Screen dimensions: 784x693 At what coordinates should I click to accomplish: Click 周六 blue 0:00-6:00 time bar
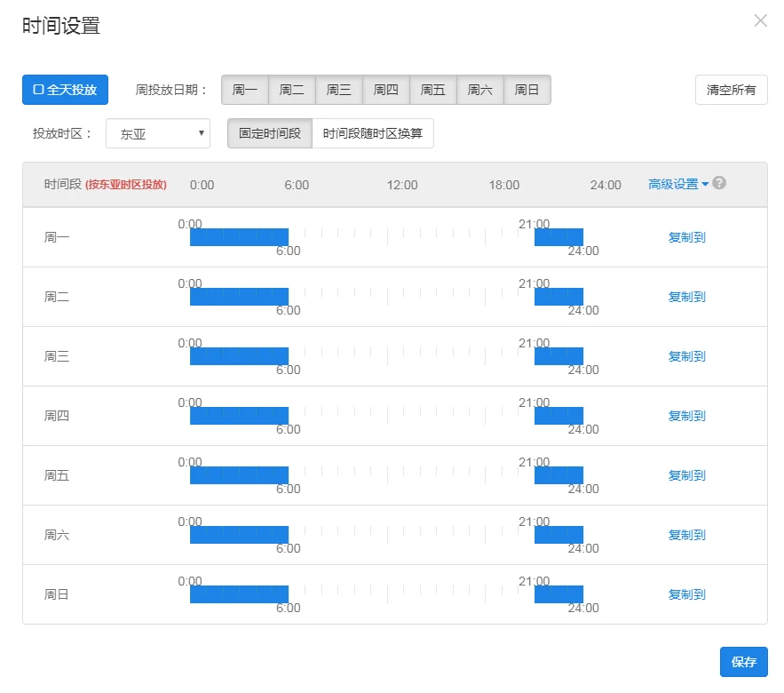(239, 535)
